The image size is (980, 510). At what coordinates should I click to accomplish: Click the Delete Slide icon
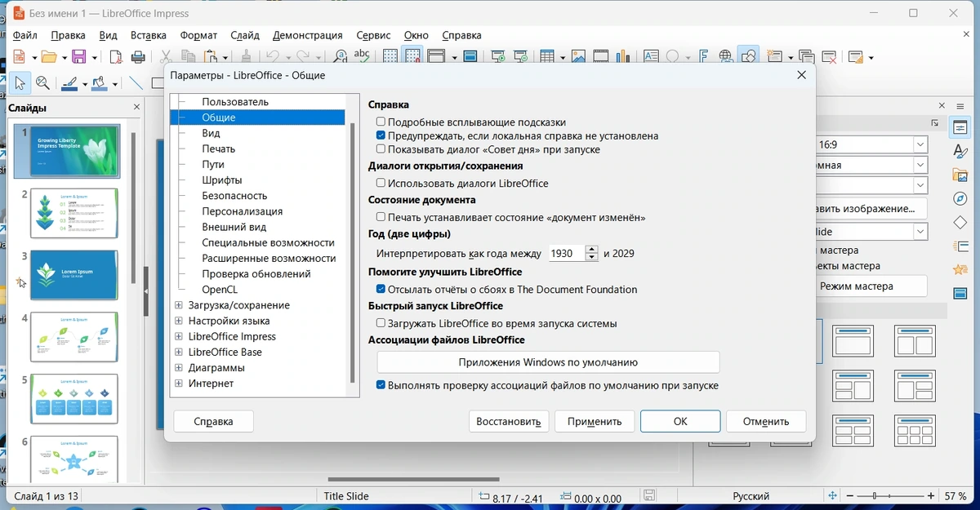point(830,56)
